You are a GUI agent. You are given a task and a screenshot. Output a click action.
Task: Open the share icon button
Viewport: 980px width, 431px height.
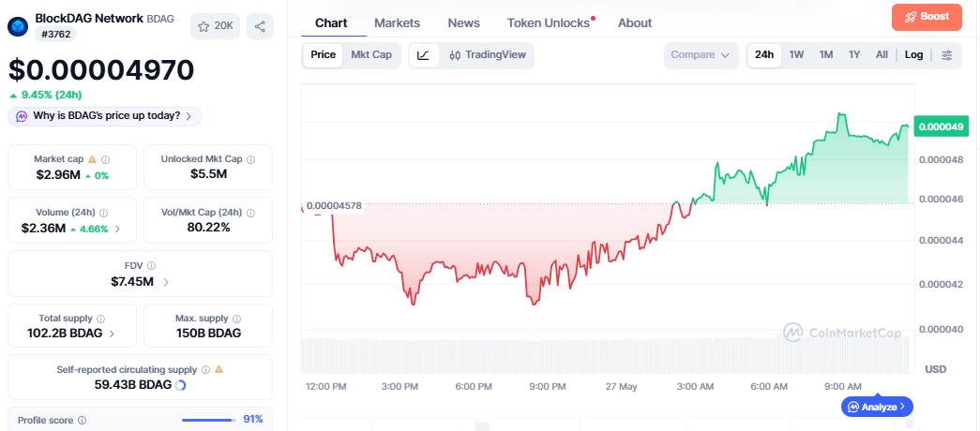pos(260,26)
